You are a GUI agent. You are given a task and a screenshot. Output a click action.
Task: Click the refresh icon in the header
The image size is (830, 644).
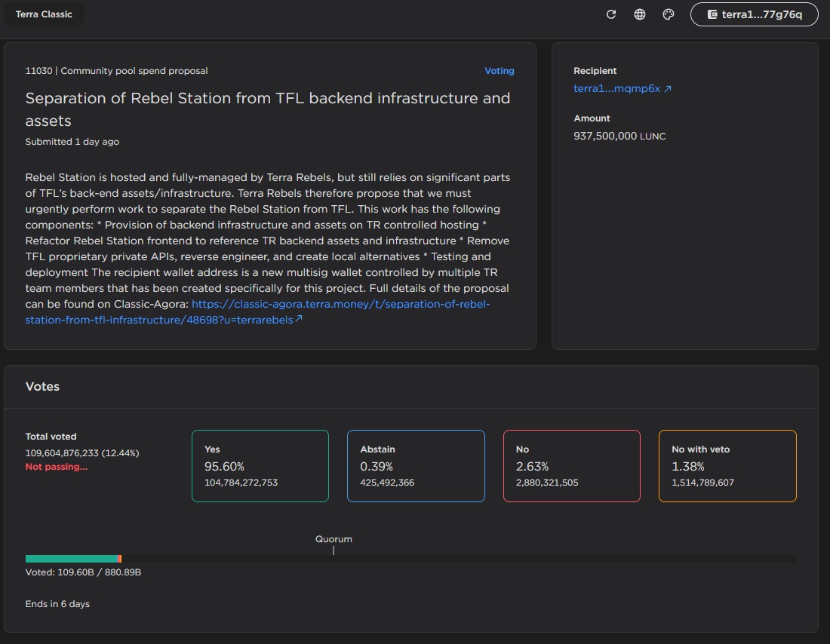coord(611,14)
